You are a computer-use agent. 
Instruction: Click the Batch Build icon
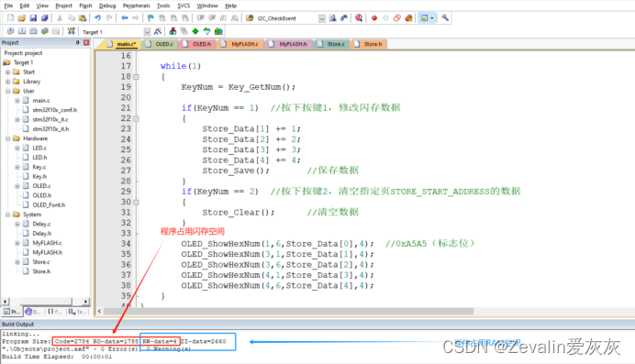[x=45, y=31]
